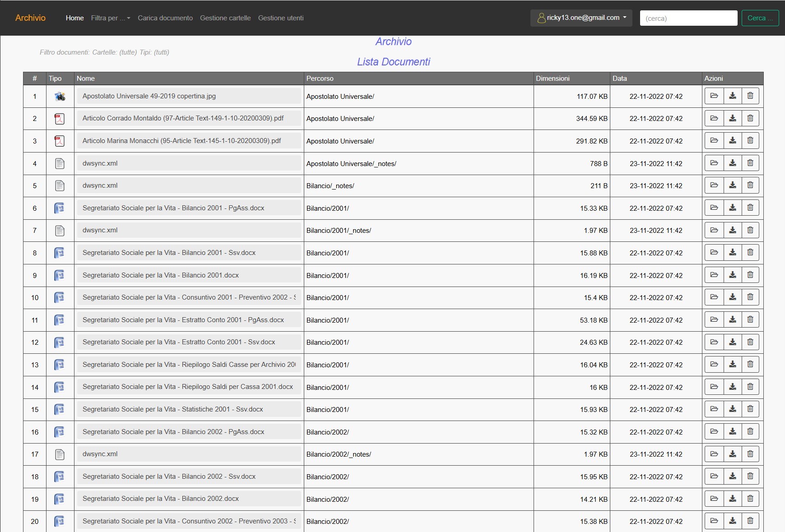Expand the Filtra per dropdown menu
785x532 pixels.
pyautogui.click(x=110, y=18)
